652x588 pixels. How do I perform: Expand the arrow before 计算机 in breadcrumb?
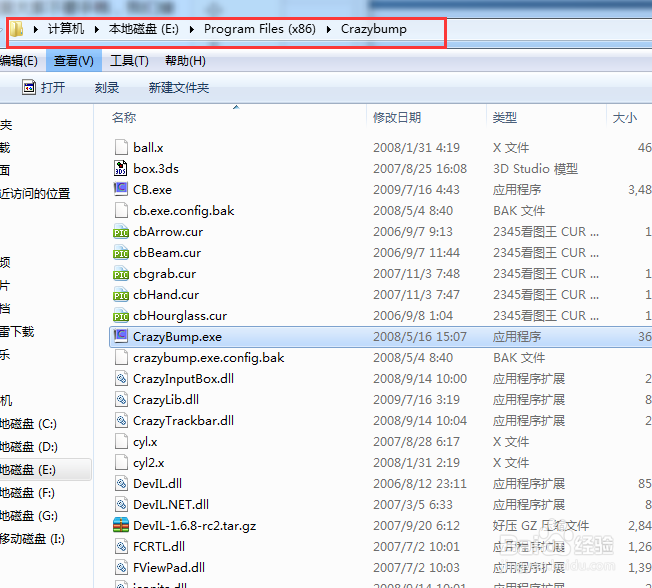36,30
